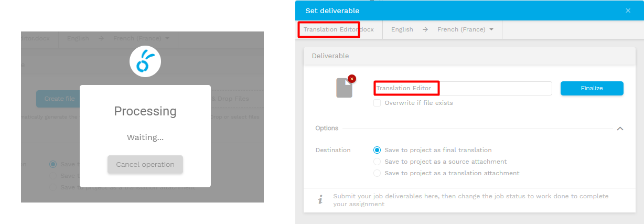Collapse the Options section chevron
644x224 pixels.
pyautogui.click(x=620, y=129)
